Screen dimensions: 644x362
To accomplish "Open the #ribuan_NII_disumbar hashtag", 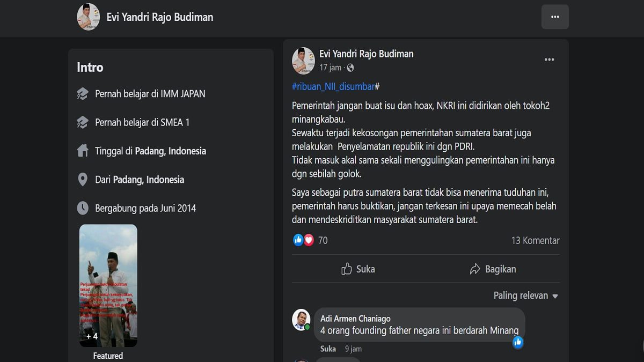I will click(333, 86).
